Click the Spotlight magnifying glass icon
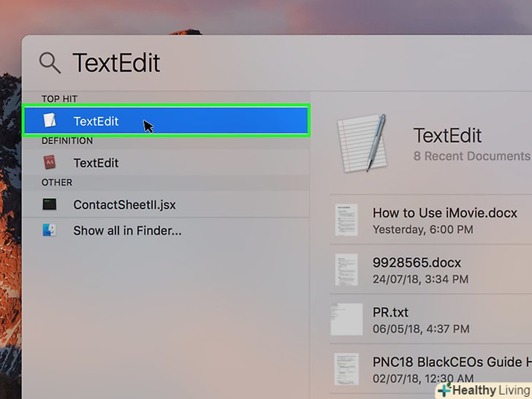This screenshot has height=399, width=532. pyautogui.click(x=50, y=63)
